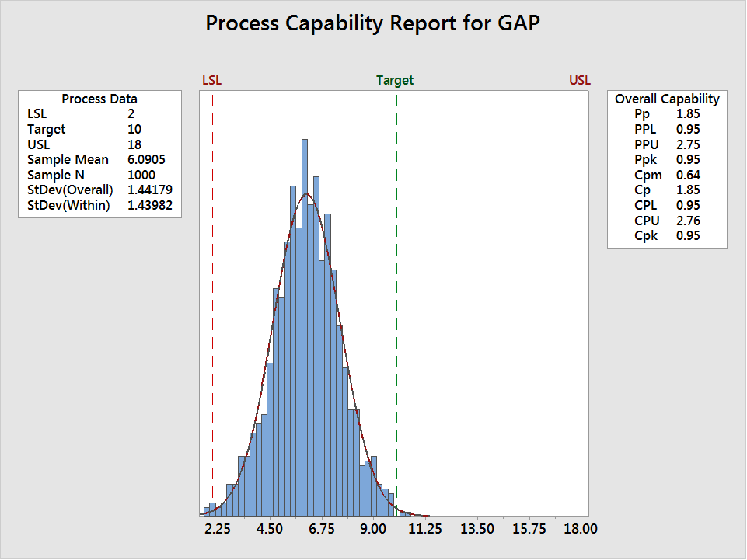747x560 pixels.
Task: Select the dashed red USL reference line
Action: pyautogui.click(x=581, y=304)
